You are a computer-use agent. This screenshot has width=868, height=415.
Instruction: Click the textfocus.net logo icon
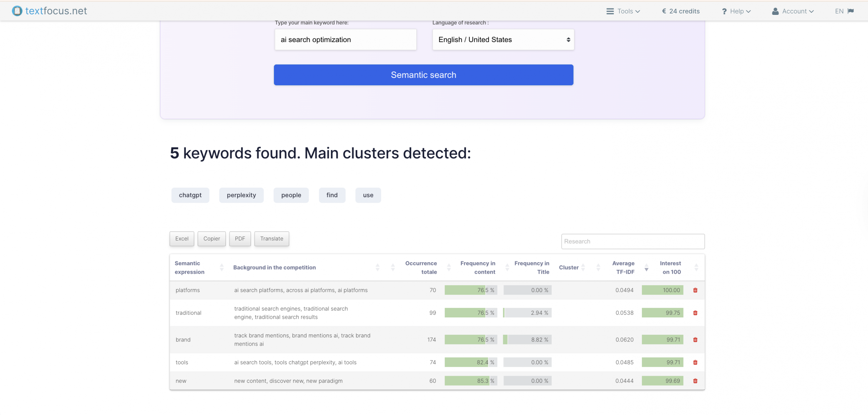pos(17,11)
